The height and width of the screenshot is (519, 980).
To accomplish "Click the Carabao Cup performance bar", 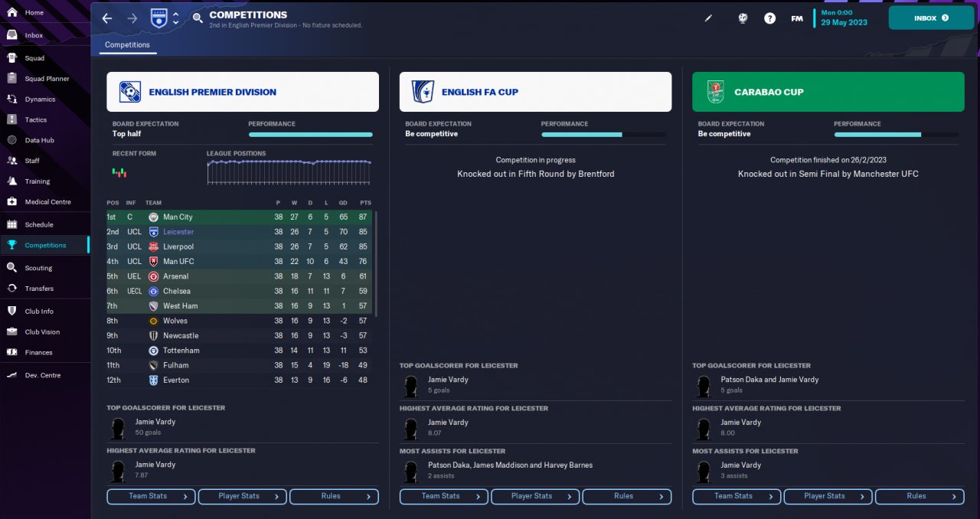I will tap(896, 134).
